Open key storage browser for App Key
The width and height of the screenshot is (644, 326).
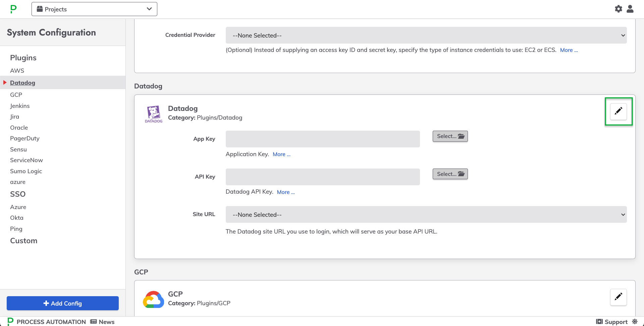point(450,136)
